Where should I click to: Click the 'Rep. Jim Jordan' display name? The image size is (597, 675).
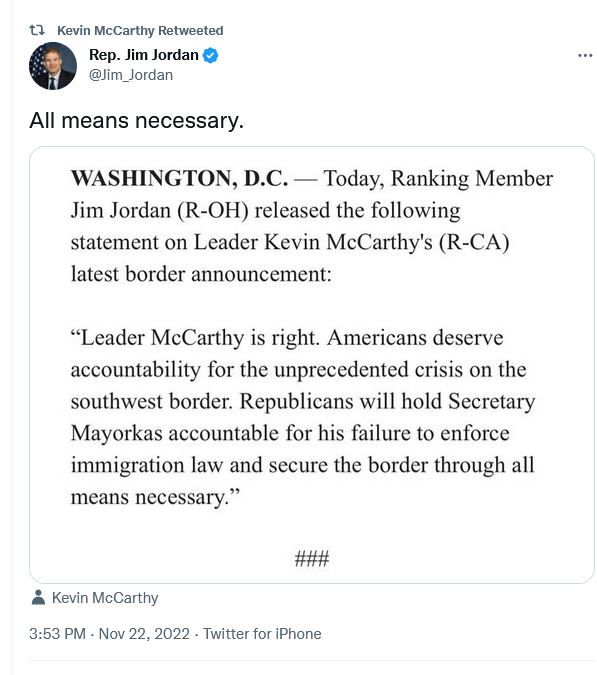(143, 55)
